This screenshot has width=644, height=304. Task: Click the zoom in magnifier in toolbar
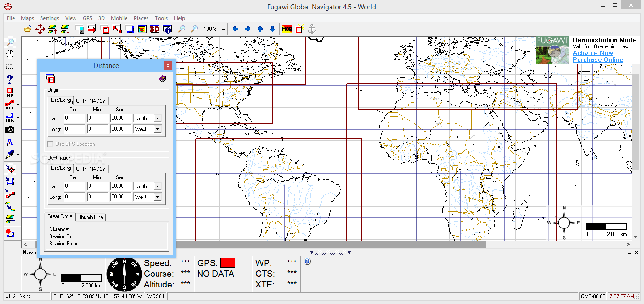[195, 29]
